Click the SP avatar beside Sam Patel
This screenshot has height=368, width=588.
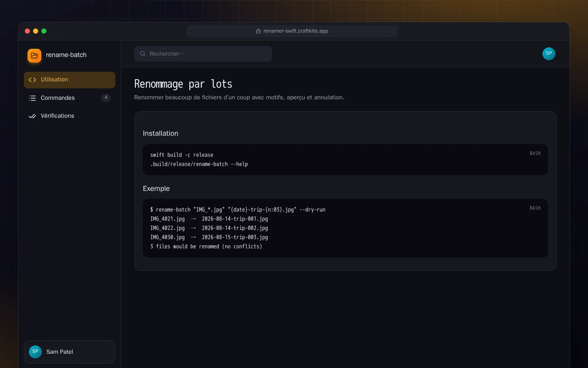point(35,352)
